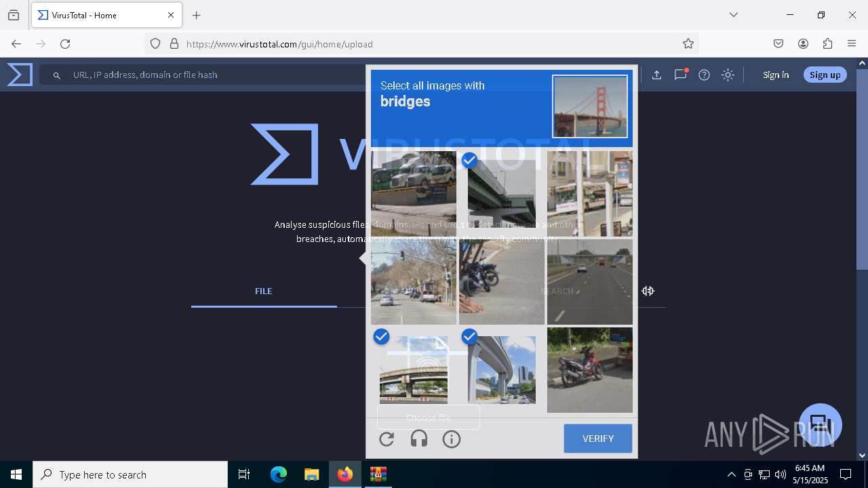Select the multi-lane highway tile

click(x=590, y=282)
